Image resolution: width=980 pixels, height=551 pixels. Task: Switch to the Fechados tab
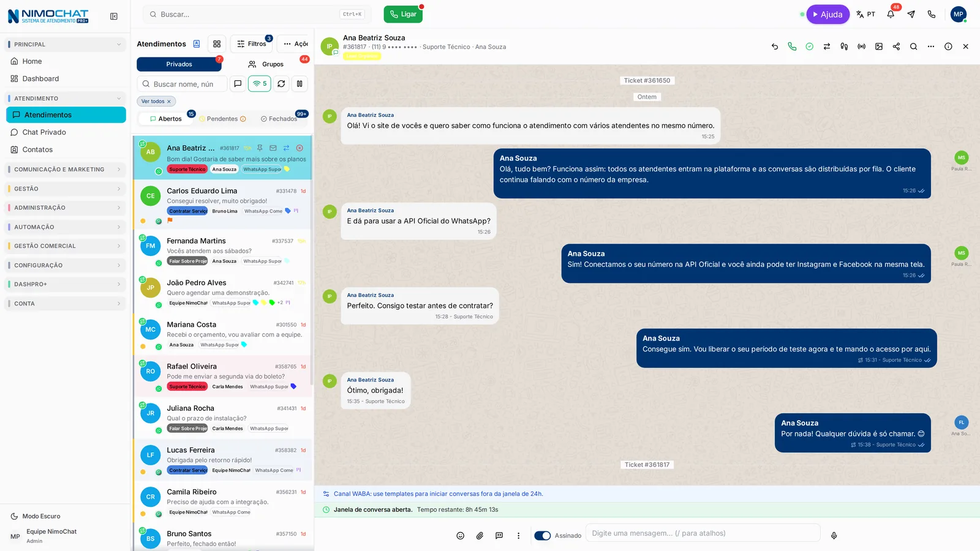click(x=279, y=119)
